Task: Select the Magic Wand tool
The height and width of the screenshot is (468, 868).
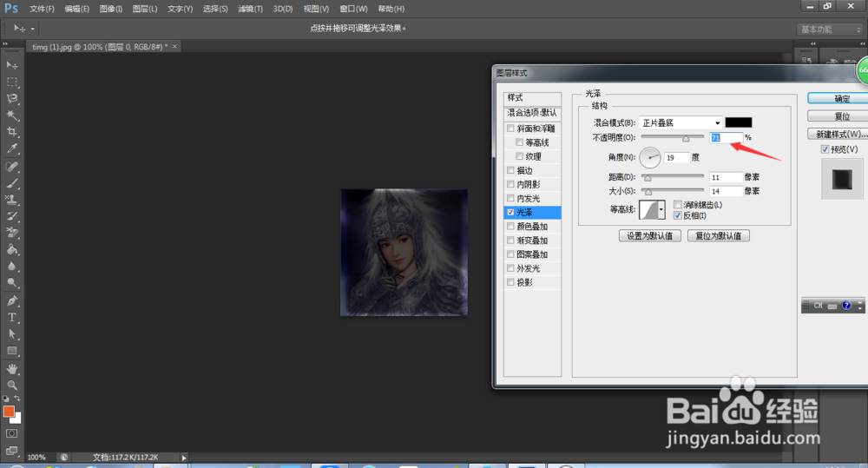Action: pos(11,115)
